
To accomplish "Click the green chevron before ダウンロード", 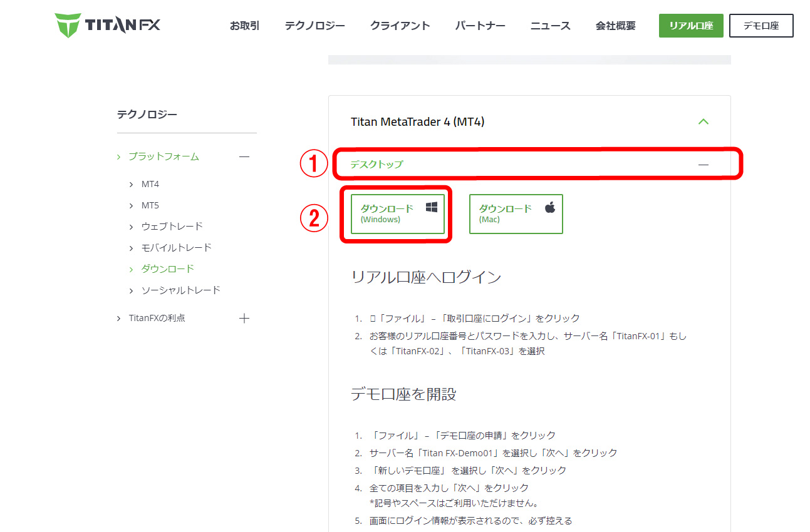I will 132,269.
